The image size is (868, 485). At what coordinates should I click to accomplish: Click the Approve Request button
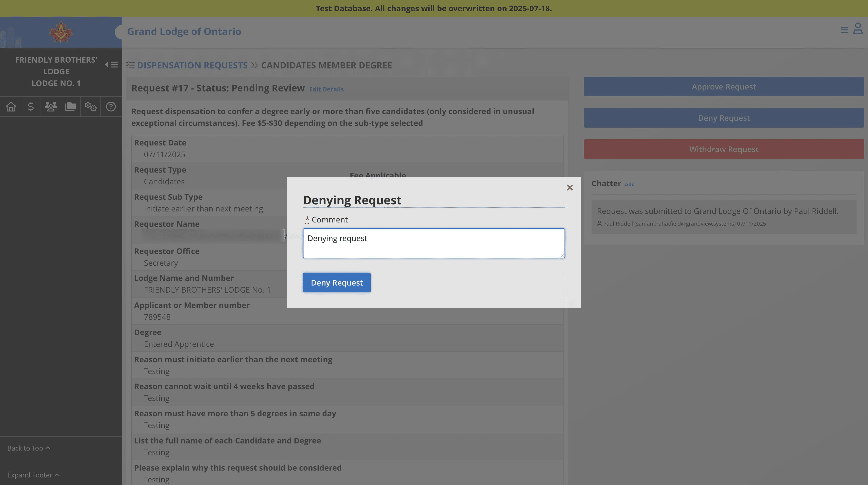[x=724, y=87]
